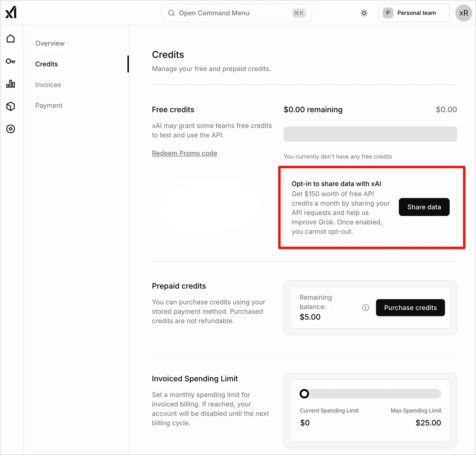Click the Share data button
Viewport: 476px width, 455px height.
pyautogui.click(x=424, y=207)
